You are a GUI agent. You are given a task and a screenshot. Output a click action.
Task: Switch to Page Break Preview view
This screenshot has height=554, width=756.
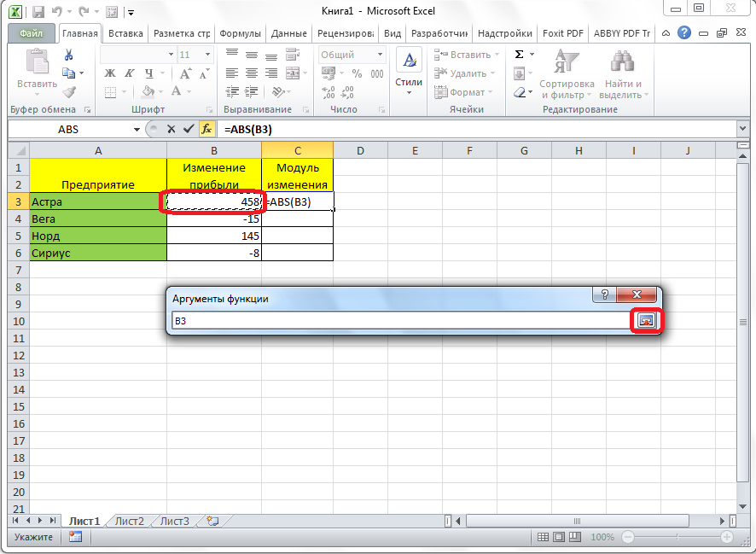pos(575,537)
